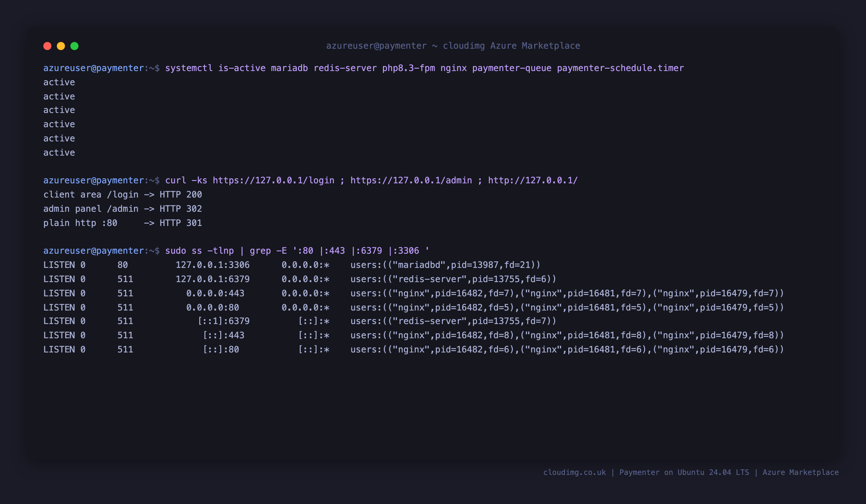The image size is (866, 504).
Task: Click 'php8.3-fpm' in the systemctl command
Action: coord(409,68)
